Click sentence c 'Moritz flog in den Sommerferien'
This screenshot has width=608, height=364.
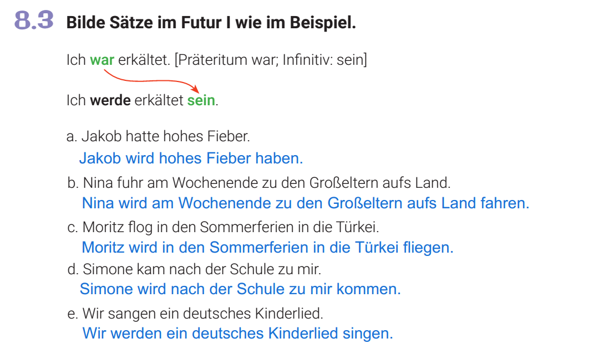click(x=231, y=227)
